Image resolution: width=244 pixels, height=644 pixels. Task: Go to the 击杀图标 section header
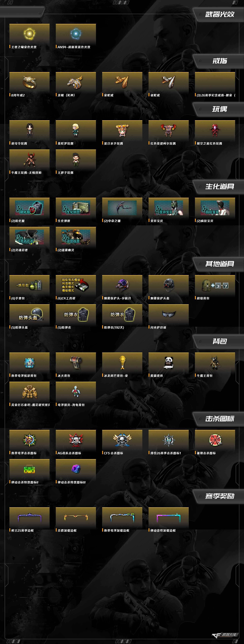[x=219, y=419]
